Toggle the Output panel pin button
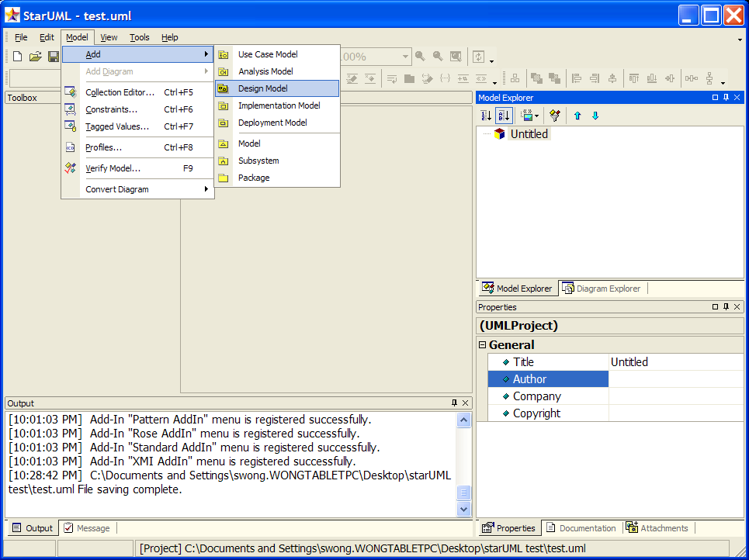Viewport: 749px width, 560px height. (x=454, y=403)
